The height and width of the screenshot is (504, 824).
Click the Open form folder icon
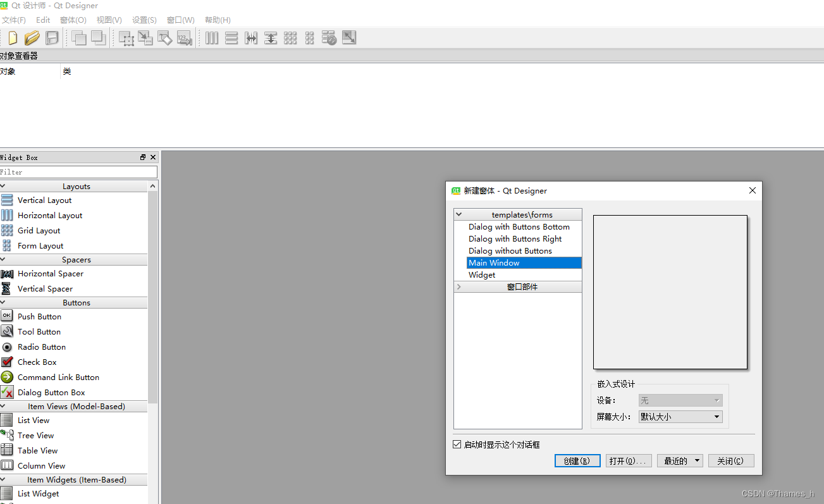[32, 38]
